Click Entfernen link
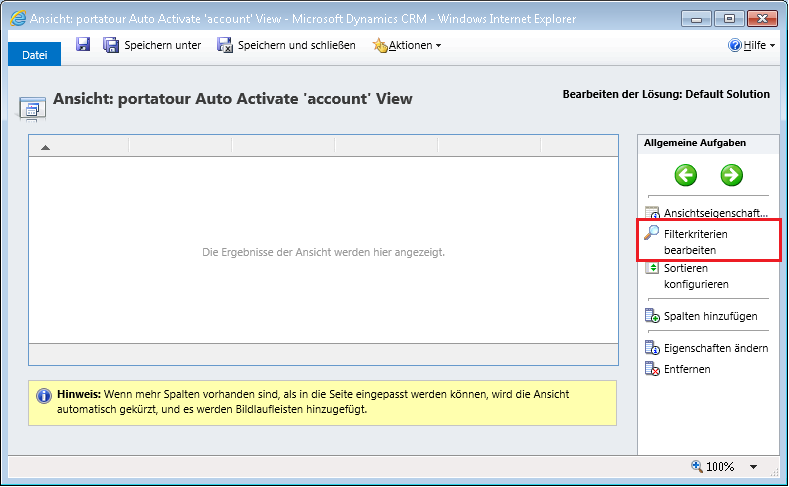 [687, 369]
